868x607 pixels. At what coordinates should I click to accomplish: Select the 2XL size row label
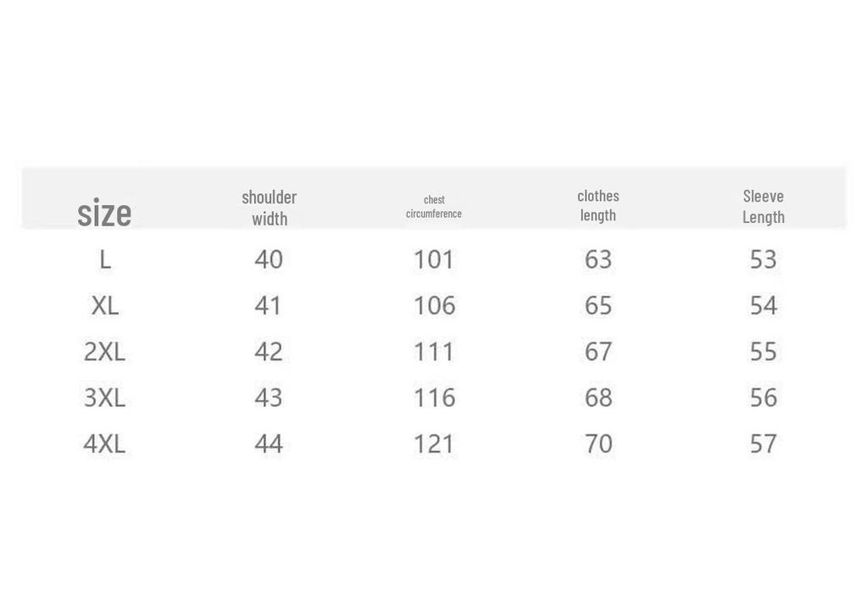104,352
